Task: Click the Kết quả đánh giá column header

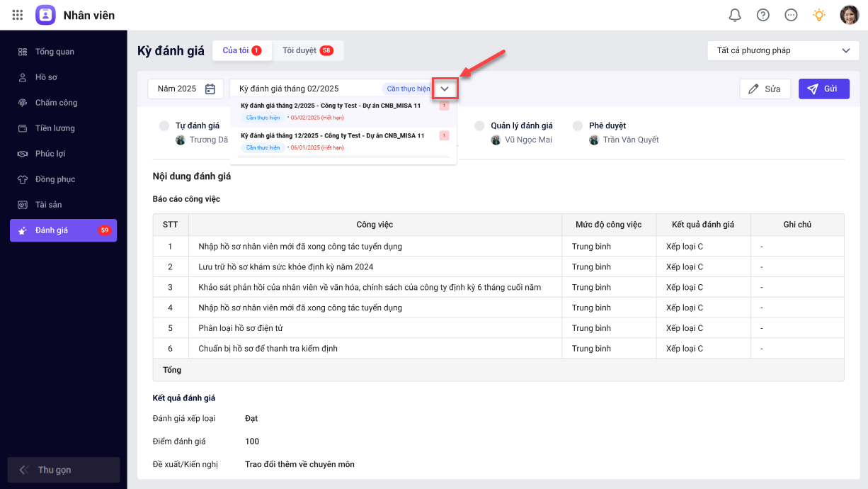Action: (703, 225)
